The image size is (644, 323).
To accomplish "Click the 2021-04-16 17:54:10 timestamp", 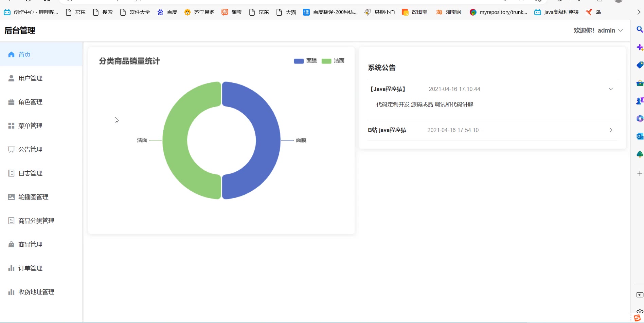I will (453, 130).
